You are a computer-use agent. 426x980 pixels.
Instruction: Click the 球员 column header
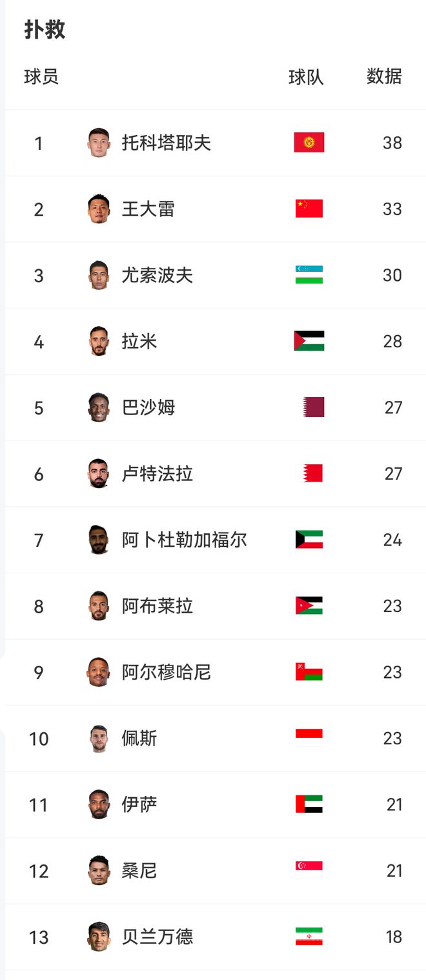pyautogui.click(x=41, y=76)
